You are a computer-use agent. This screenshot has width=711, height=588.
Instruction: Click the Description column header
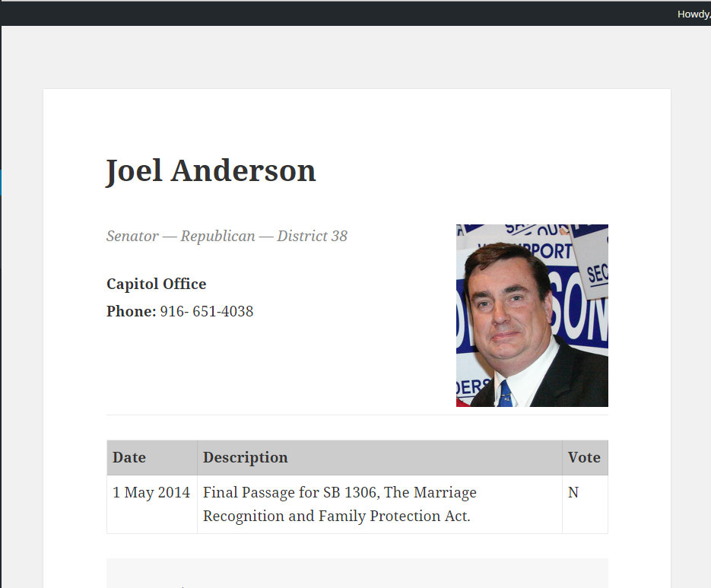coord(379,457)
